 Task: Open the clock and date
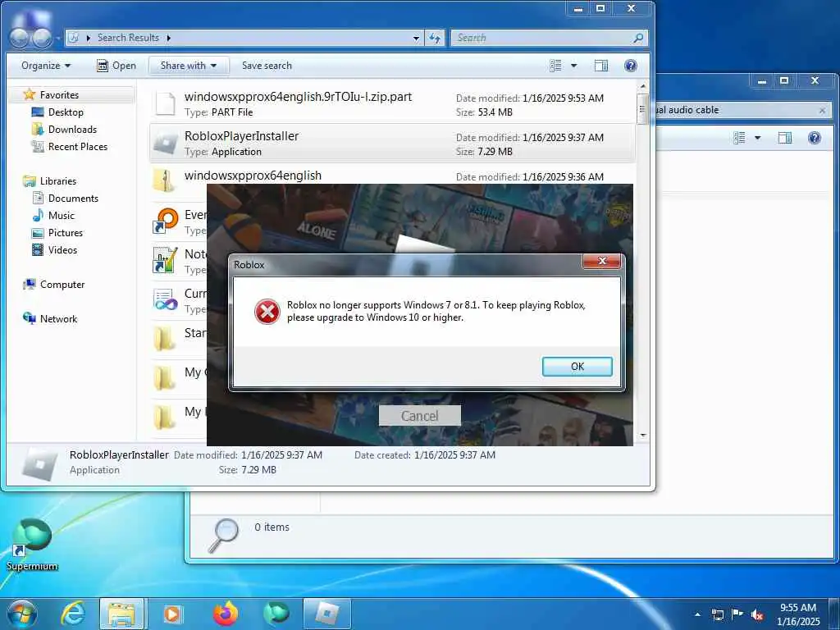coord(798,614)
